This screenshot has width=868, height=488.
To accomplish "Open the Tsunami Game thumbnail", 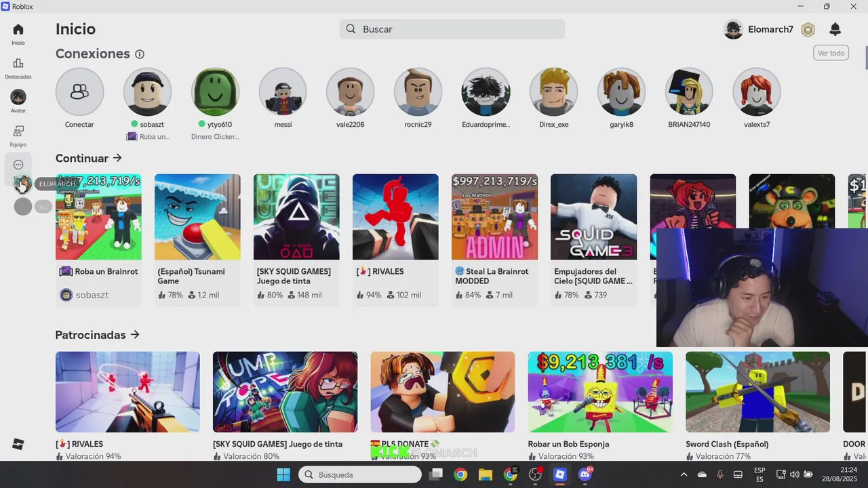I will (197, 217).
